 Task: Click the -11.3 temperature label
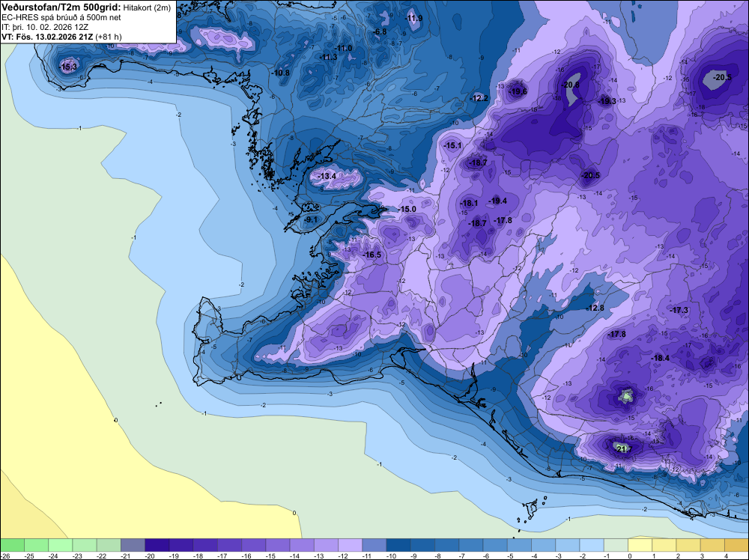coord(328,58)
